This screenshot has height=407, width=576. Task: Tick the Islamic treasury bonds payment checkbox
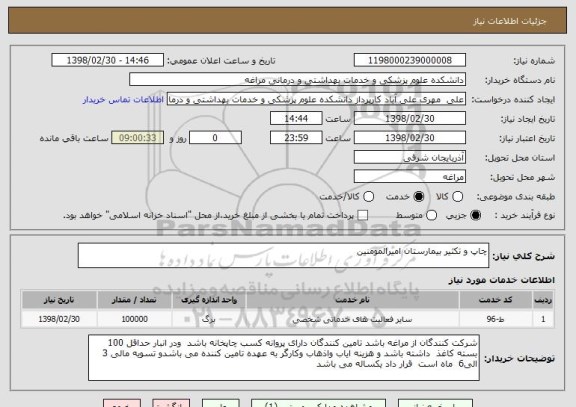[363, 215]
